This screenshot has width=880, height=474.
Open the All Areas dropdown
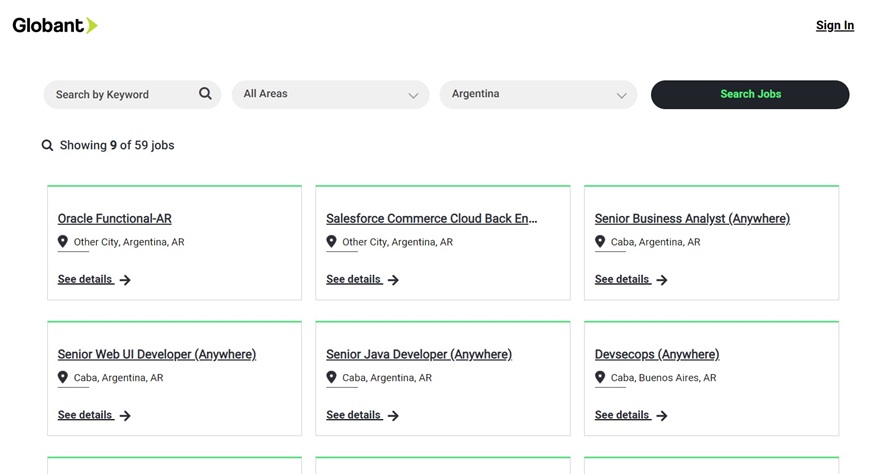[x=331, y=94]
